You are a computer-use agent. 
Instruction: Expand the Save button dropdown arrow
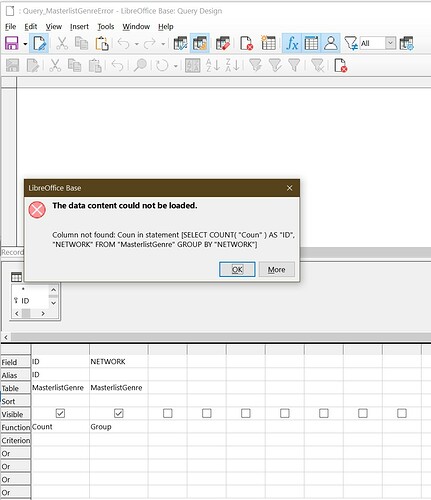(25, 44)
